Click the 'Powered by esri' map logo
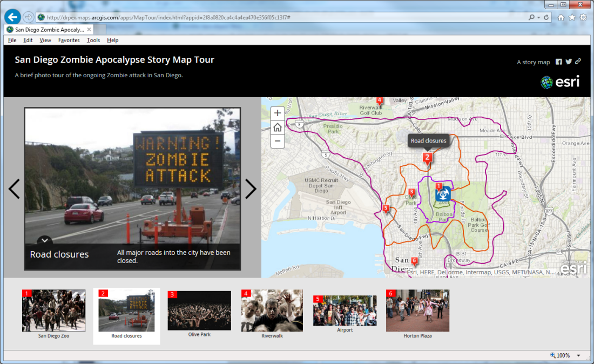The image size is (594, 364). pos(573,267)
